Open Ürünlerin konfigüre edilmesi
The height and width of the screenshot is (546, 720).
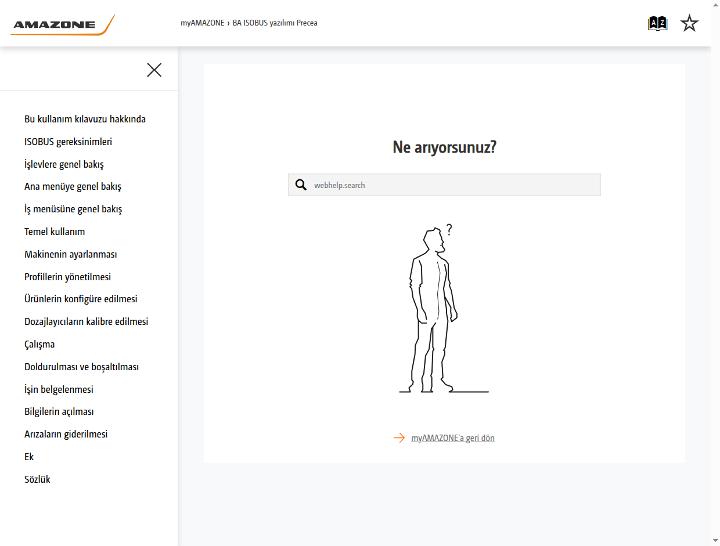point(81,299)
